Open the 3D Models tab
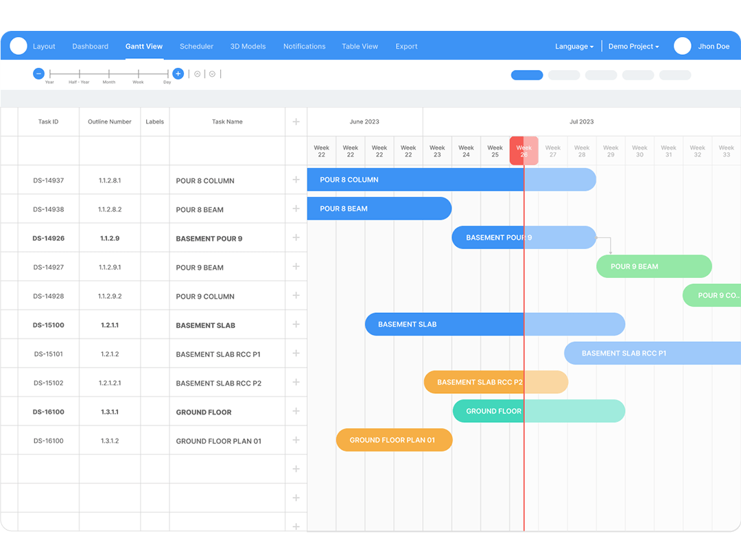This screenshot has width=741, height=560. tap(248, 47)
